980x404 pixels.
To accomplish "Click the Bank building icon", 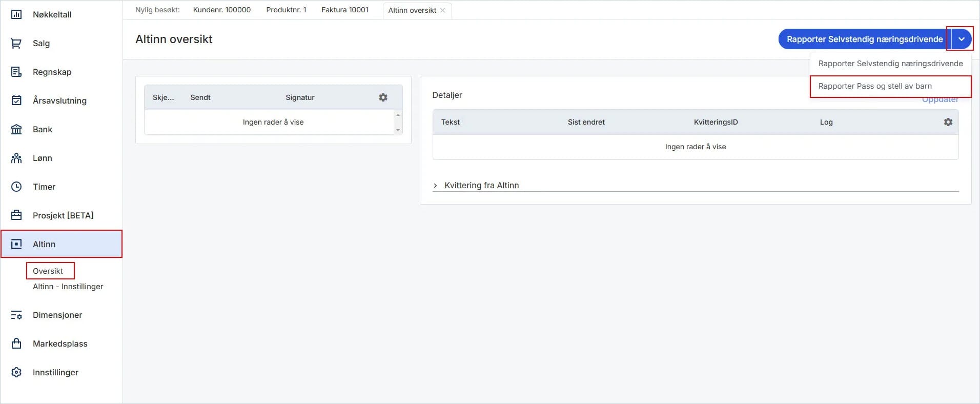I will click(16, 129).
